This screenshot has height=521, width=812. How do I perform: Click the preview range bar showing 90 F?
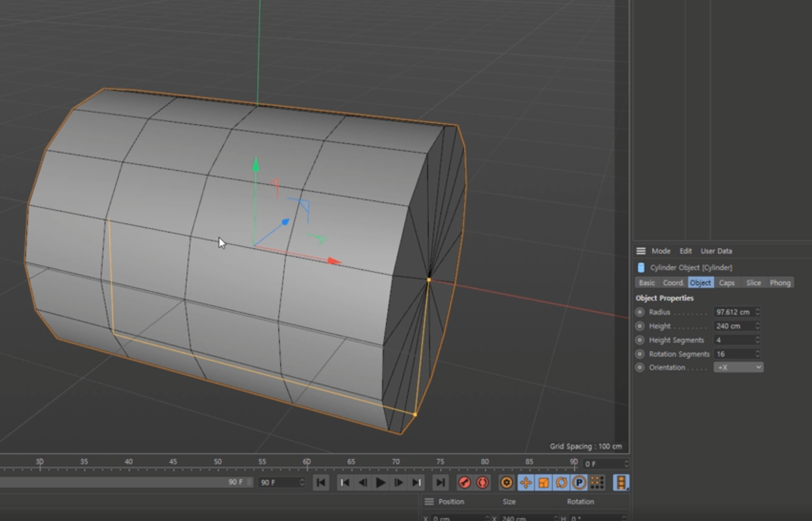126,482
